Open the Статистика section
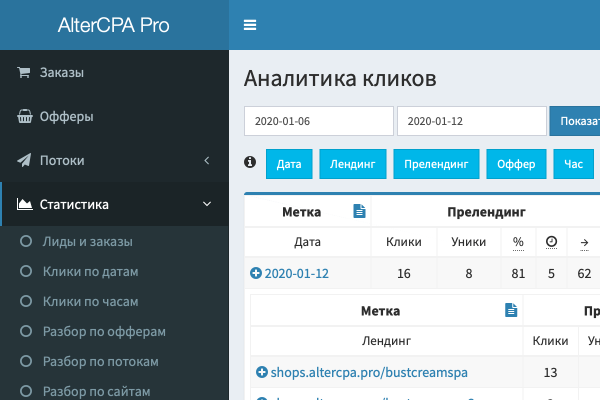Viewport: 600px width, 400px height. coord(114,204)
